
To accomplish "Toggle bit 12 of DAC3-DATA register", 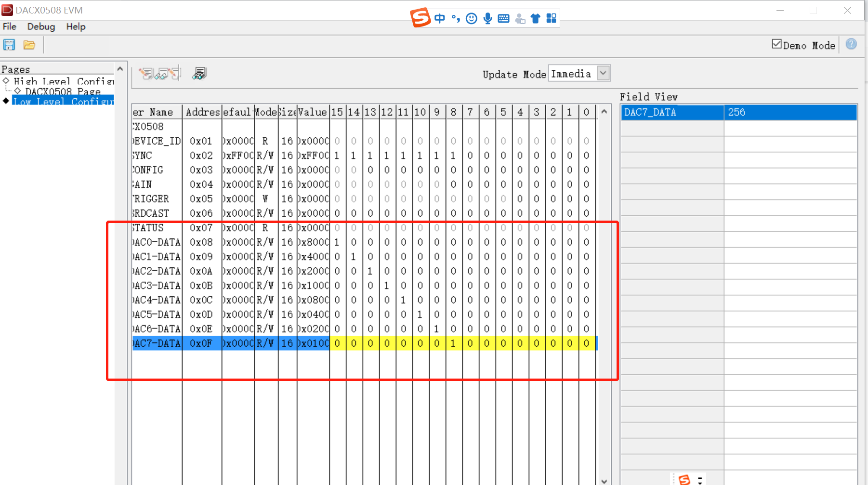I will pos(387,286).
